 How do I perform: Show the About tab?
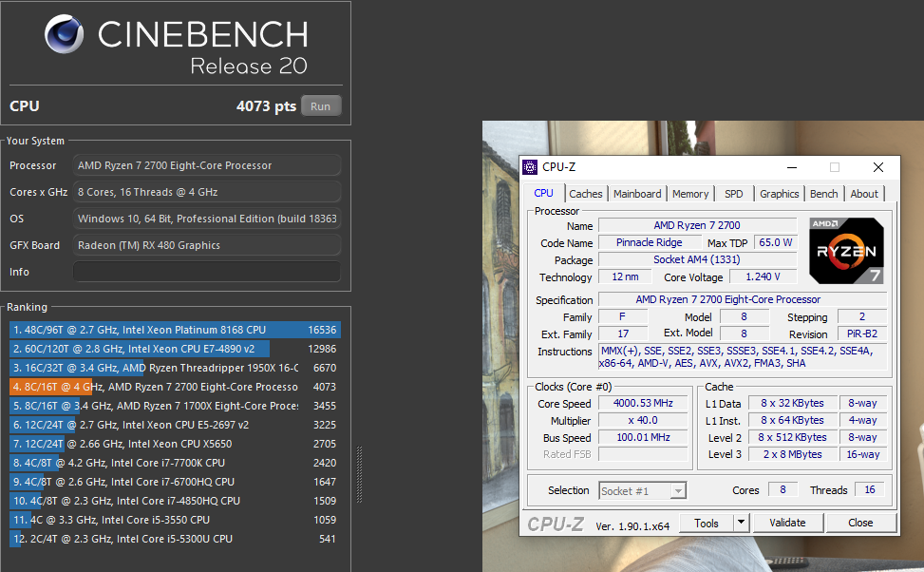coord(864,194)
